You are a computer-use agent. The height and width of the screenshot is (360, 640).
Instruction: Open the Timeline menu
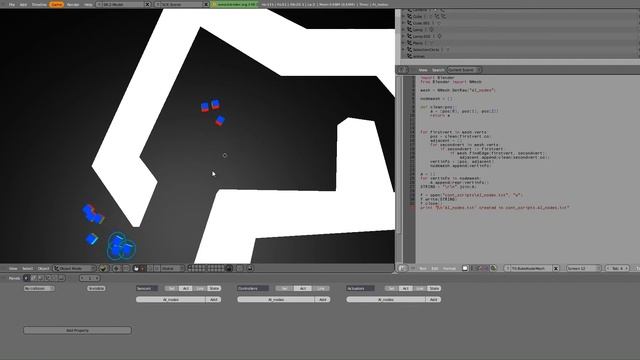tap(39, 4)
